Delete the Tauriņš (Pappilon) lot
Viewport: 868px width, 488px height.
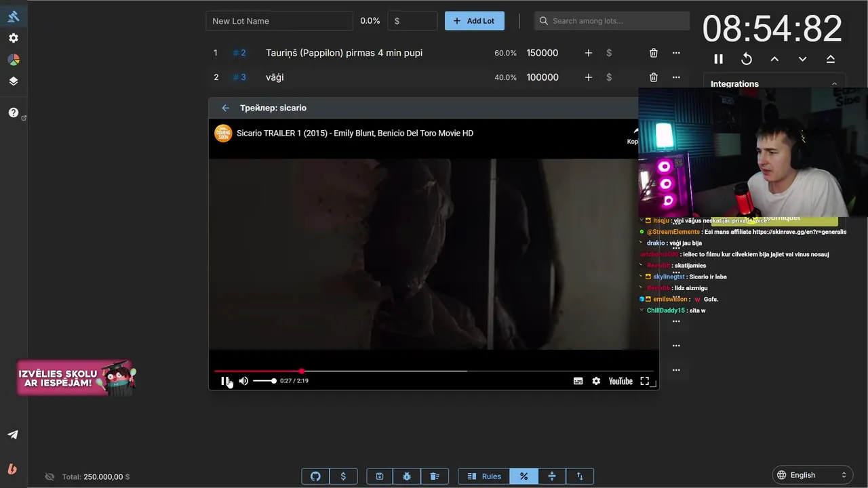(x=654, y=53)
